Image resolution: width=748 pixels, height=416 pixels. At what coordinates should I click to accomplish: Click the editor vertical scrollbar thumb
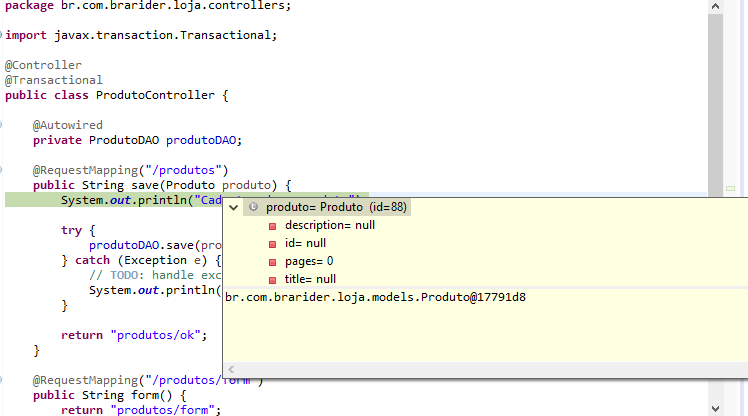715,105
